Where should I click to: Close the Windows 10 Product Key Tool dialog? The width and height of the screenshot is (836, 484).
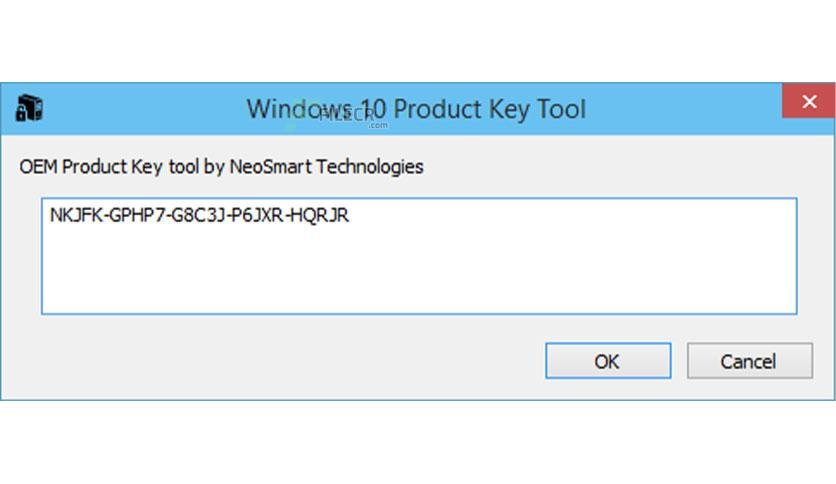tap(809, 101)
